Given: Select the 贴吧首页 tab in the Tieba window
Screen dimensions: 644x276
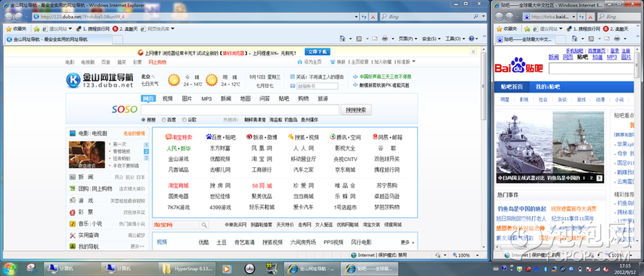Looking at the screenshot, I should tap(512, 87).
